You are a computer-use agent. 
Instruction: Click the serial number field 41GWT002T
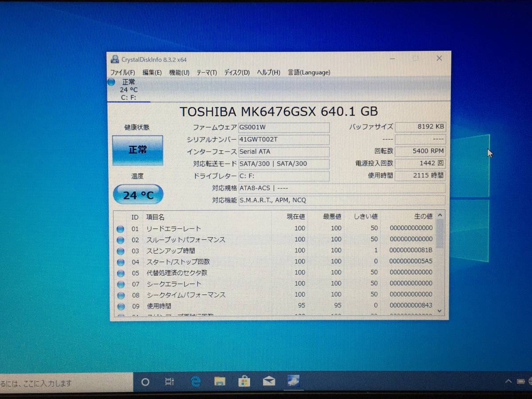point(284,140)
